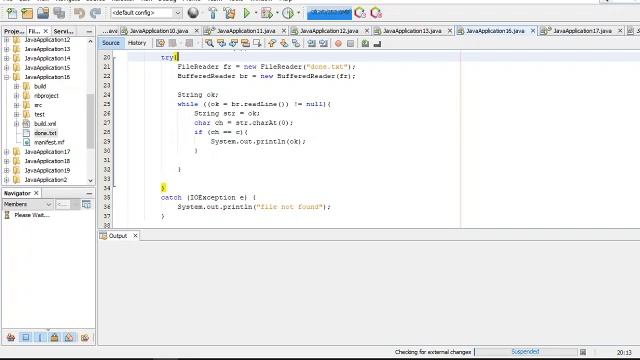The image size is (640, 360).
Task: Collapse the JavaApplication16 tree node
Action: [x=7, y=77]
